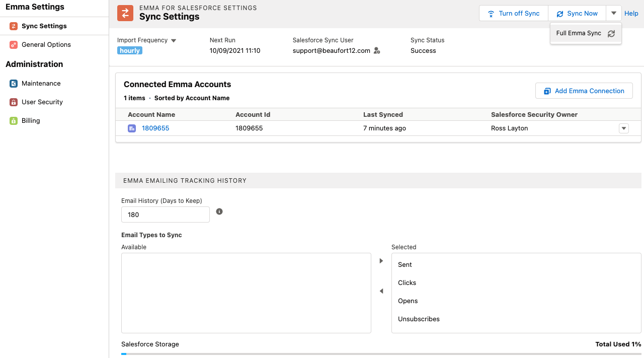Image resolution: width=644 pixels, height=358 pixels.
Task: Click the Maintenance sidebar icon
Action: pos(14,84)
